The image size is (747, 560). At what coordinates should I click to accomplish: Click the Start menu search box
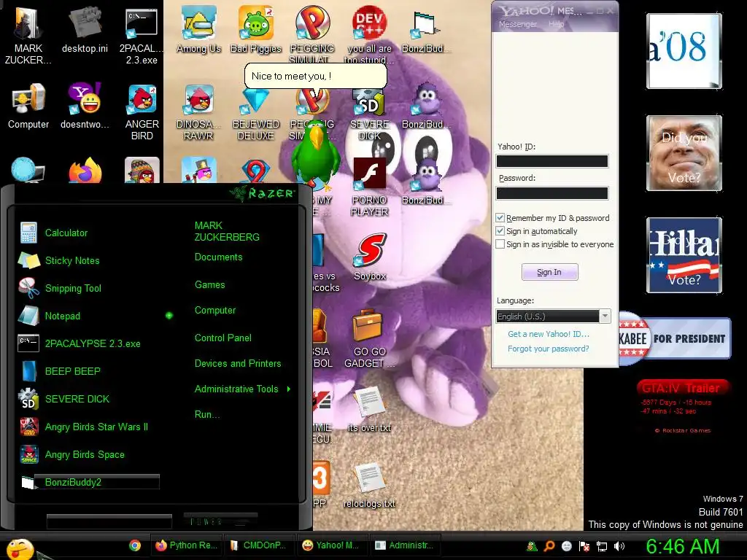[109, 521]
